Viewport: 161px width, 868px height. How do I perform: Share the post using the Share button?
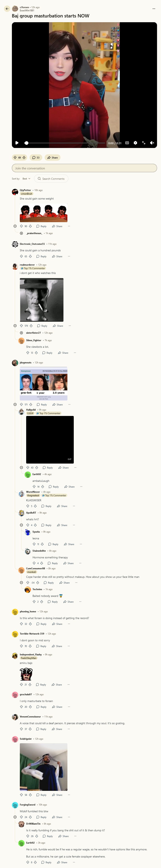tap(53, 157)
